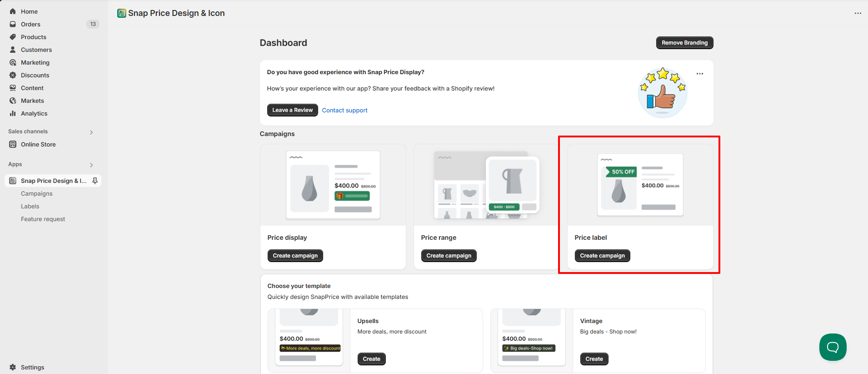Pin the Snap Price app in sidebar
The height and width of the screenshot is (374, 868).
[95, 181]
